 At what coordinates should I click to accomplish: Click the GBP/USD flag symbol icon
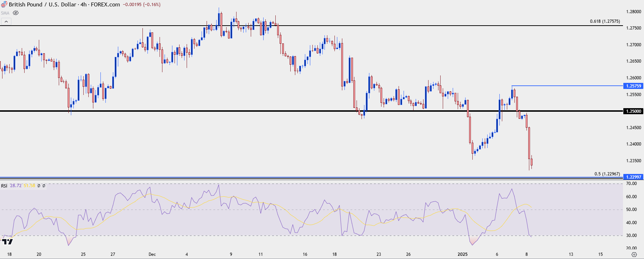pyautogui.click(x=4, y=5)
